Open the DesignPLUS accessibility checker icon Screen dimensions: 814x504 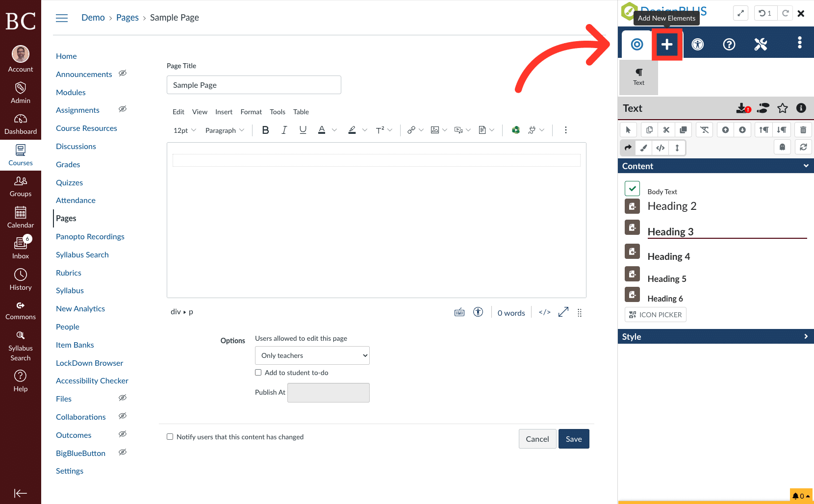coord(697,44)
